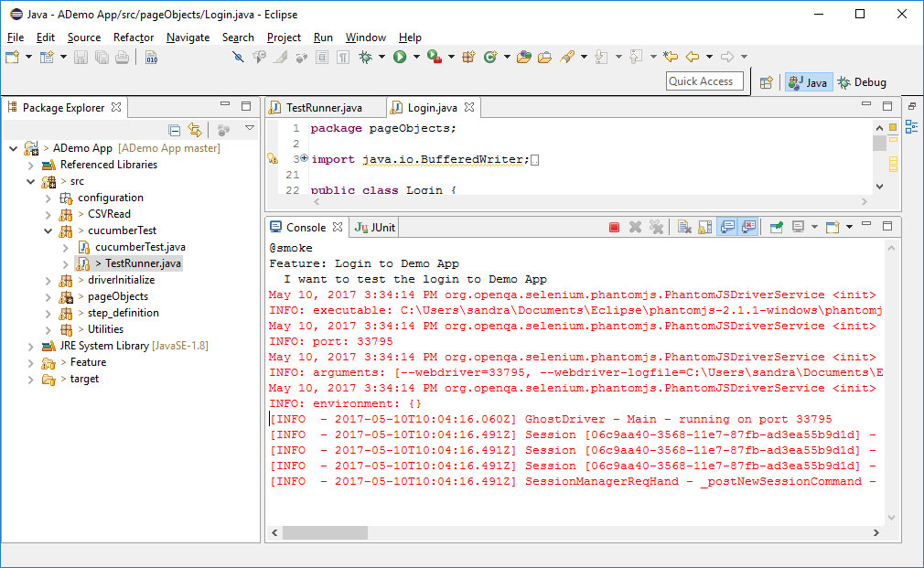Toggle Show Console on standard out change

[727, 228]
